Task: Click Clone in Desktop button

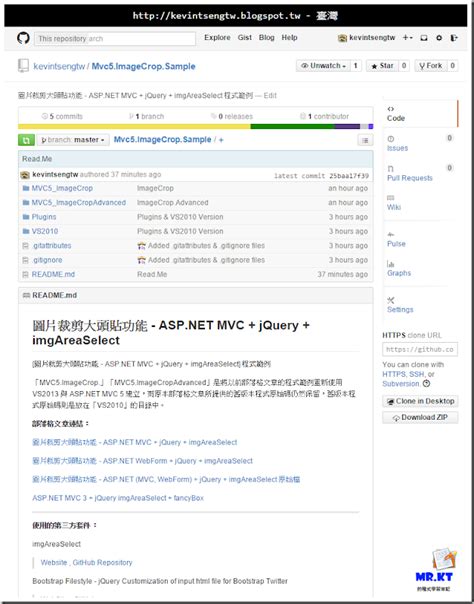Action: 420,401
